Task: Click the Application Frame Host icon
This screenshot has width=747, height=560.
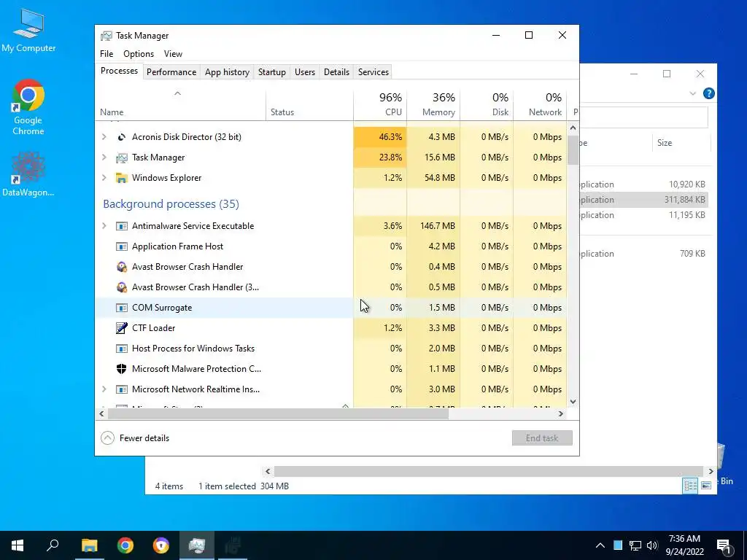Action: coord(122,246)
